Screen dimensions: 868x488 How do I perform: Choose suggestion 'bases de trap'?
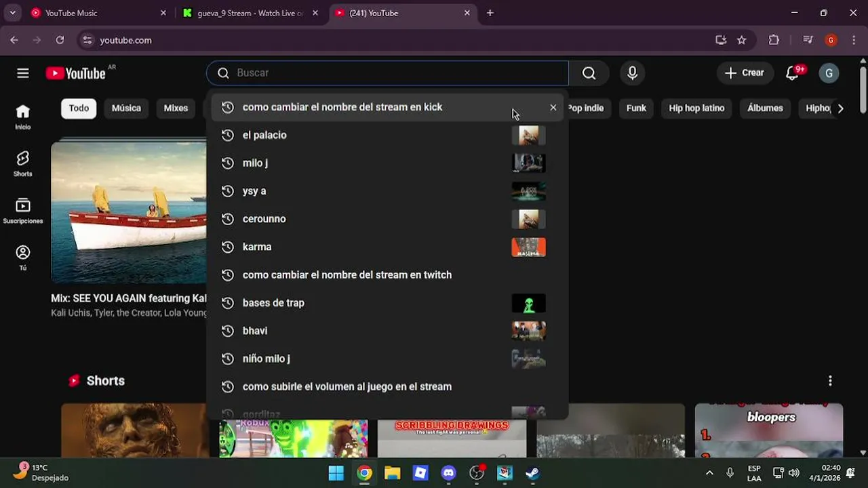tap(387, 303)
